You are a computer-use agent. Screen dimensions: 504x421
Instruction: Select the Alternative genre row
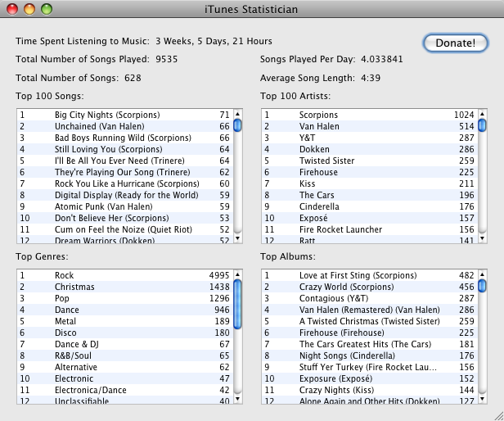(x=125, y=367)
